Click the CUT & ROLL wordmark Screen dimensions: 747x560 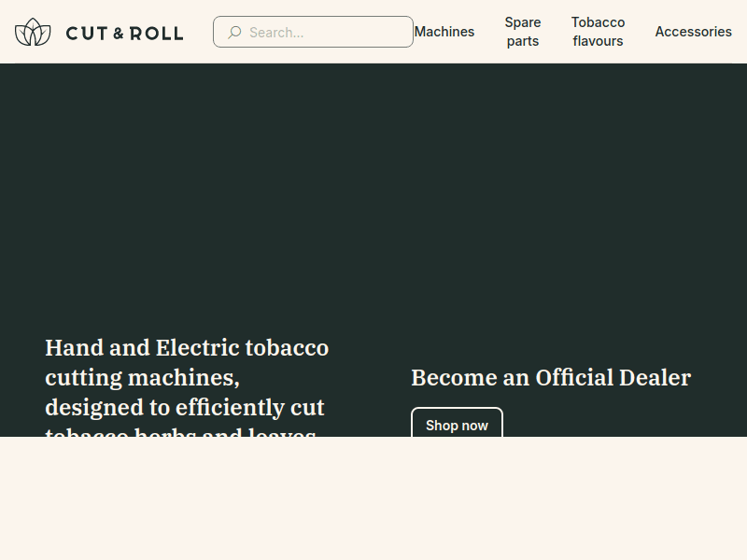pos(124,34)
